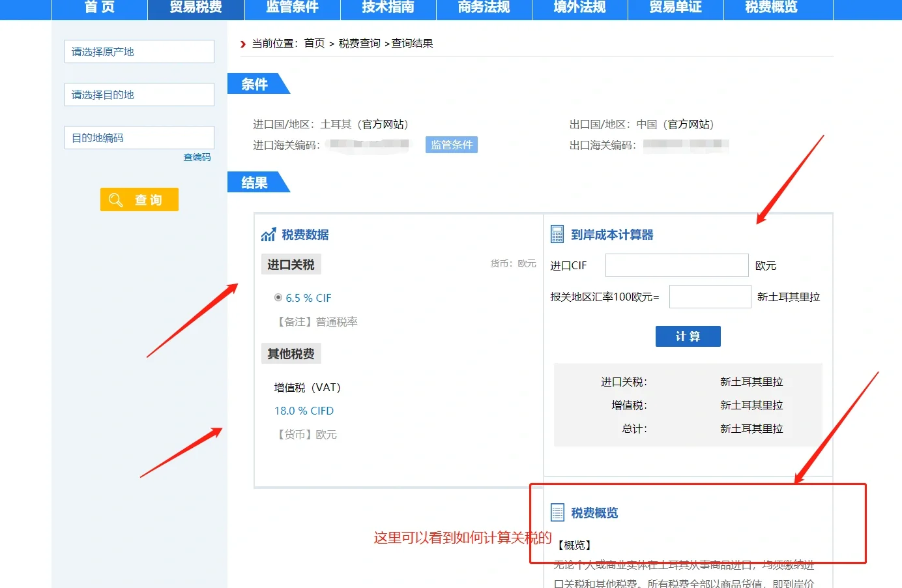Click the 【概览】 heading text

574,545
